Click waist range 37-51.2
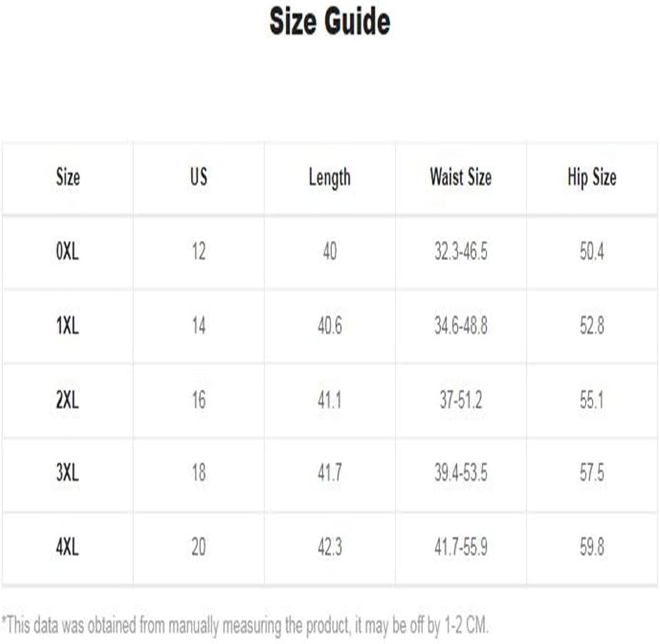This screenshot has width=660, height=644. point(460,399)
